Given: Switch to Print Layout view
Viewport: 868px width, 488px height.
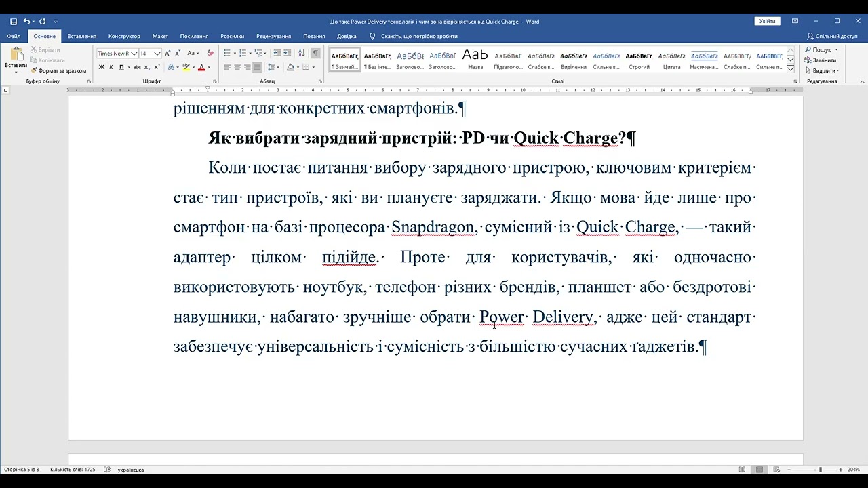Looking at the screenshot, I should (x=759, y=470).
